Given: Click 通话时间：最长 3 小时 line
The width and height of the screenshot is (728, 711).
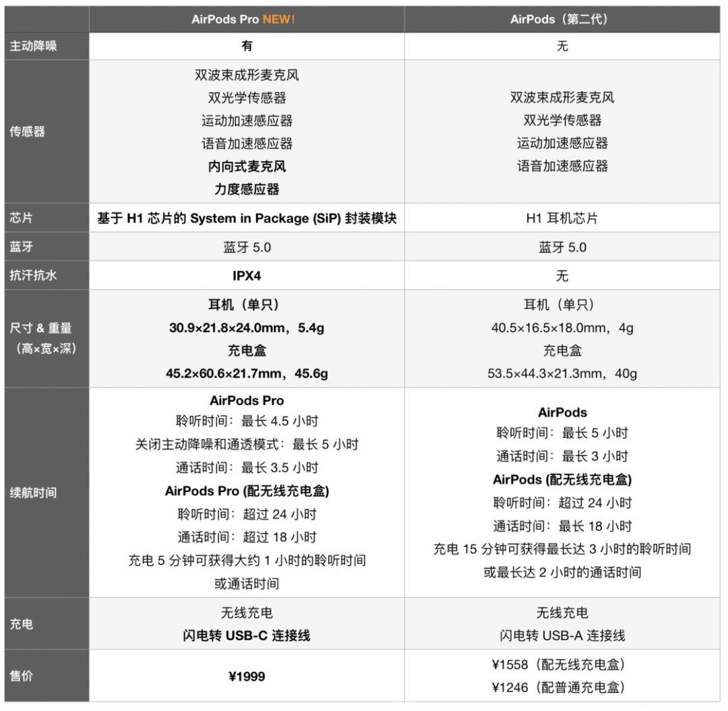Looking at the screenshot, I should pyautogui.click(x=562, y=456).
